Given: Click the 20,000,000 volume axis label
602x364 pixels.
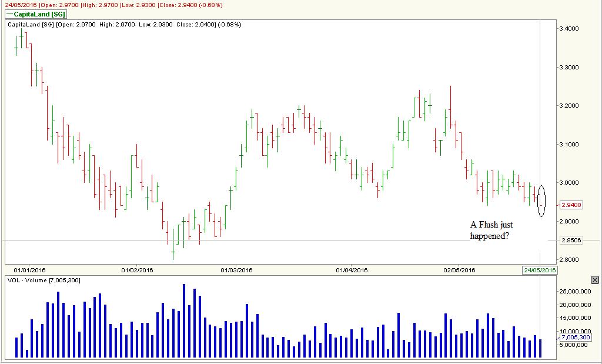Looking at the screenshot, I should click(575, 305).
